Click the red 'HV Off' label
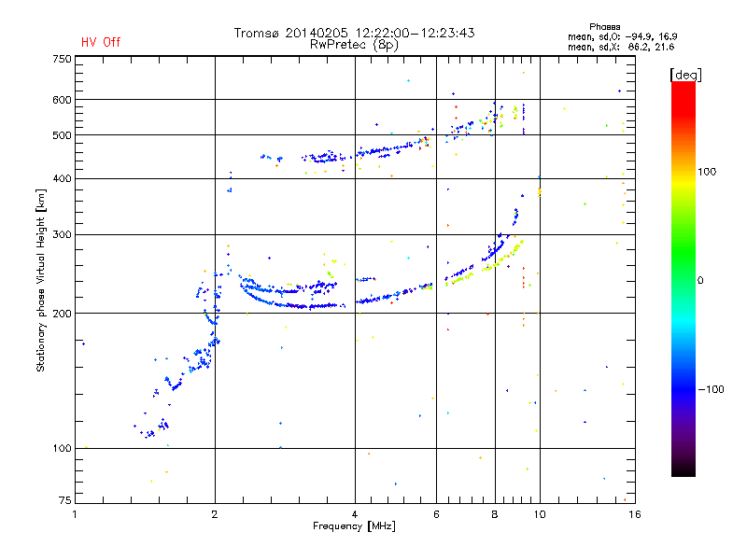747x560 pixels. [101, 42]
